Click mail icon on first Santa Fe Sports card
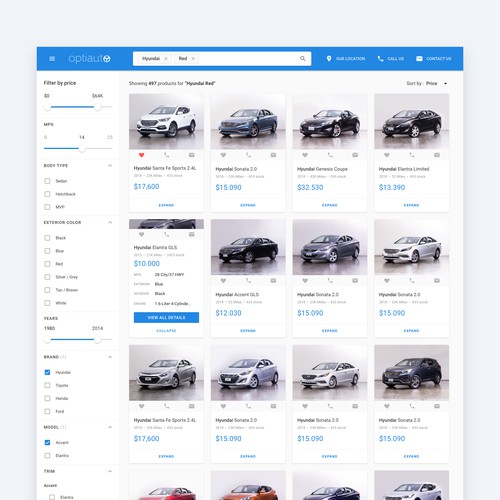Screen dimensions: 500x500 coord(192,155)
